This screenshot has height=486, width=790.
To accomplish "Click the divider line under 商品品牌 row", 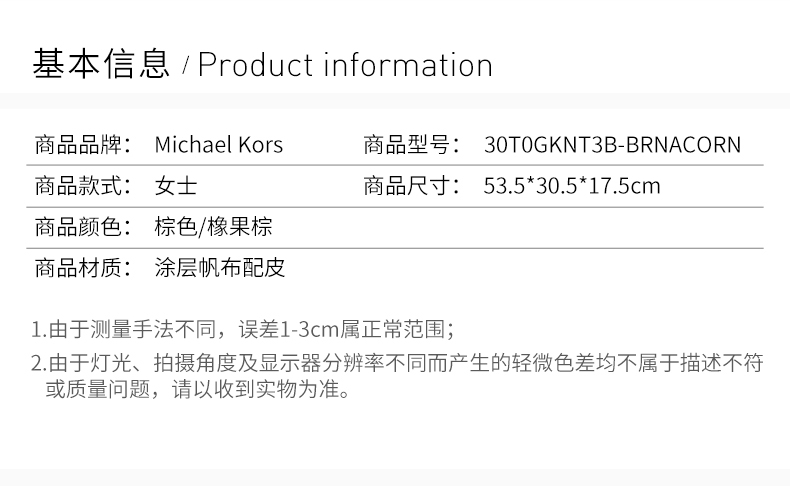I will 395,165.
